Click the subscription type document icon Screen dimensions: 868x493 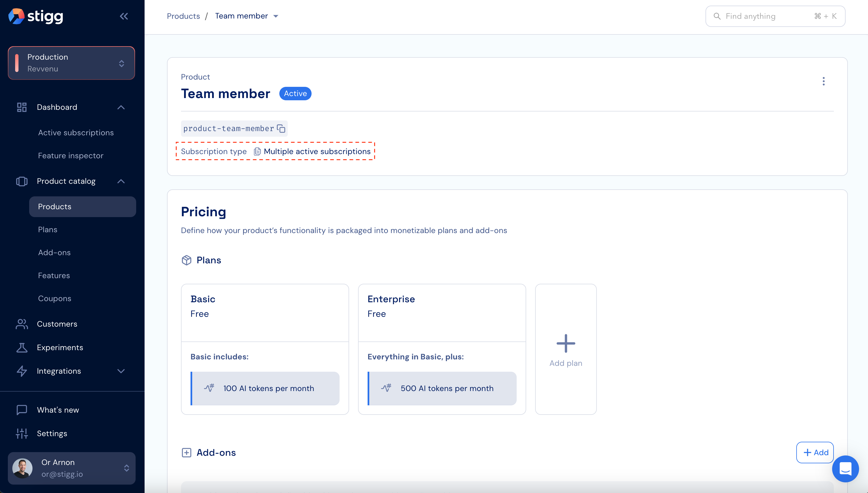click(257, 151)
